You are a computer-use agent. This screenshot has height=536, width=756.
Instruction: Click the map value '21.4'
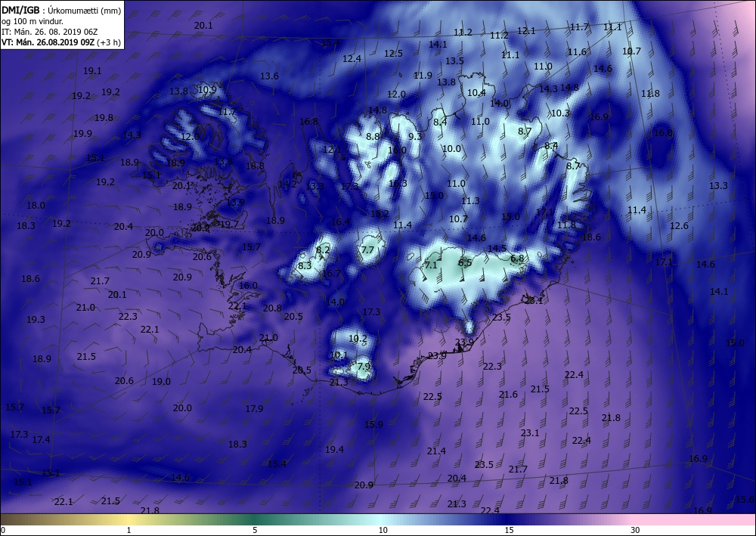[x=436, y=451]
